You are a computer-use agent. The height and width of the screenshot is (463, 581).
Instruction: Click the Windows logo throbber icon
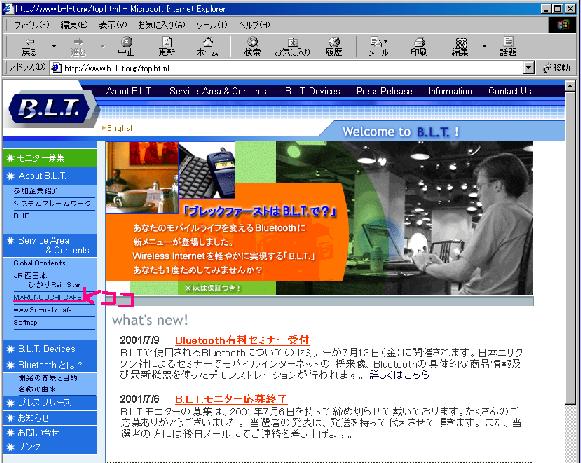(562, 25)
